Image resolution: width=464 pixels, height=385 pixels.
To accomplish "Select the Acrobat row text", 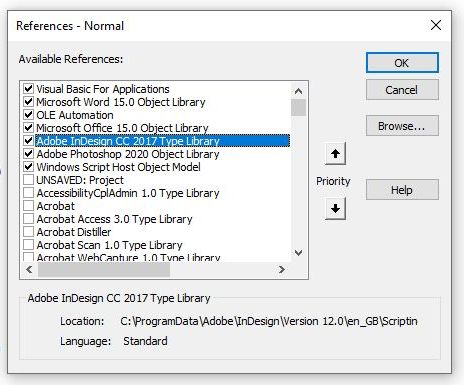I will [x=56, y=206].
